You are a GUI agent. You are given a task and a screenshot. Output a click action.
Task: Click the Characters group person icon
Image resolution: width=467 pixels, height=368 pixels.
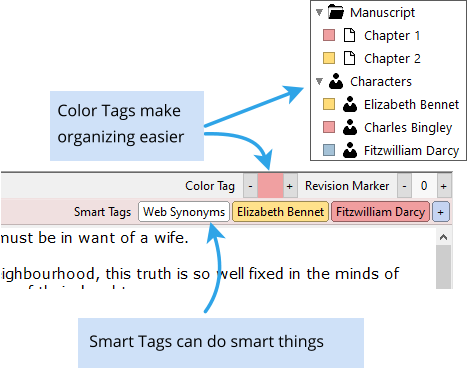pos(336,81)
